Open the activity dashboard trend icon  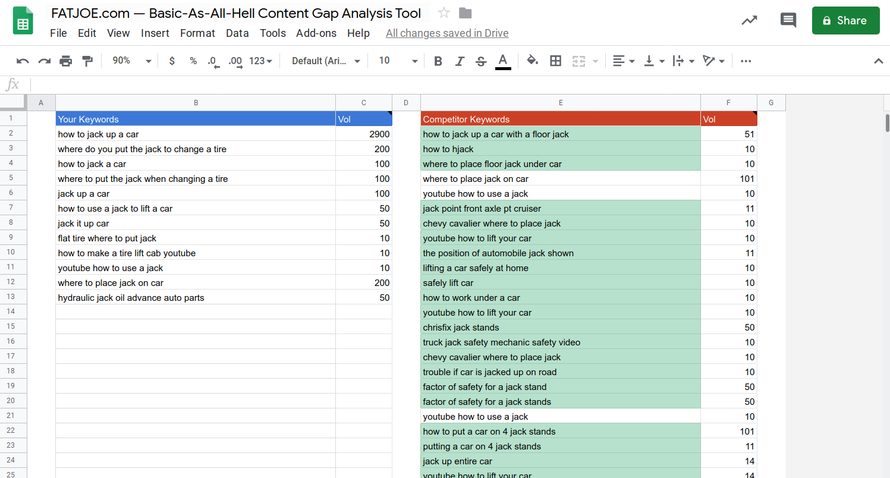coord(749,20)
